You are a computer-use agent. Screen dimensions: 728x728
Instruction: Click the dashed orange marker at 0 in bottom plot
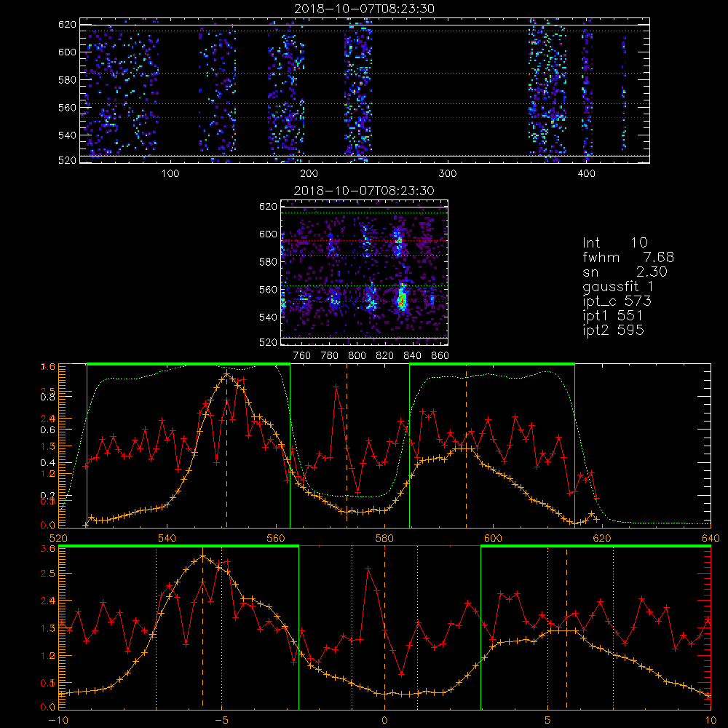tap(384, 627)
